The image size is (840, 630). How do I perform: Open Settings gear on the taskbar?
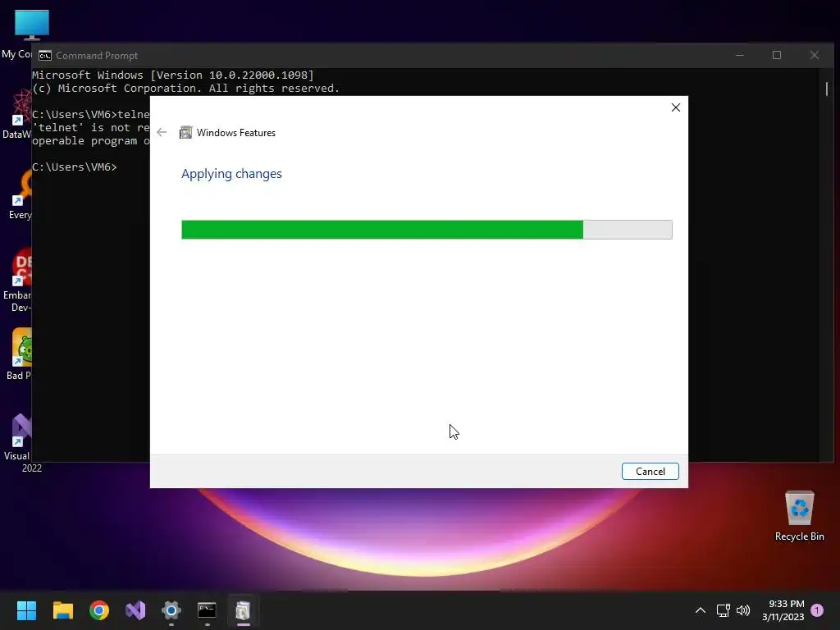click(171, 610)
